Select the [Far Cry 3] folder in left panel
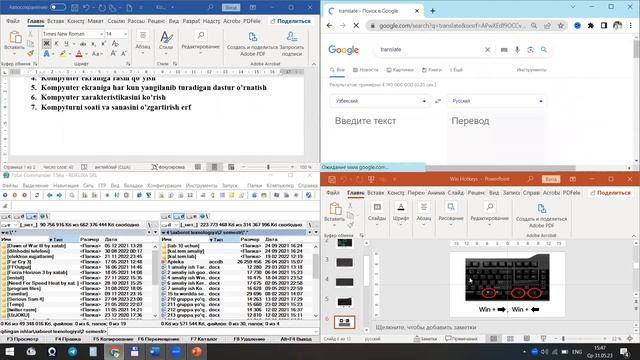Viewport: 640px width, 360px height. (20, 262)
